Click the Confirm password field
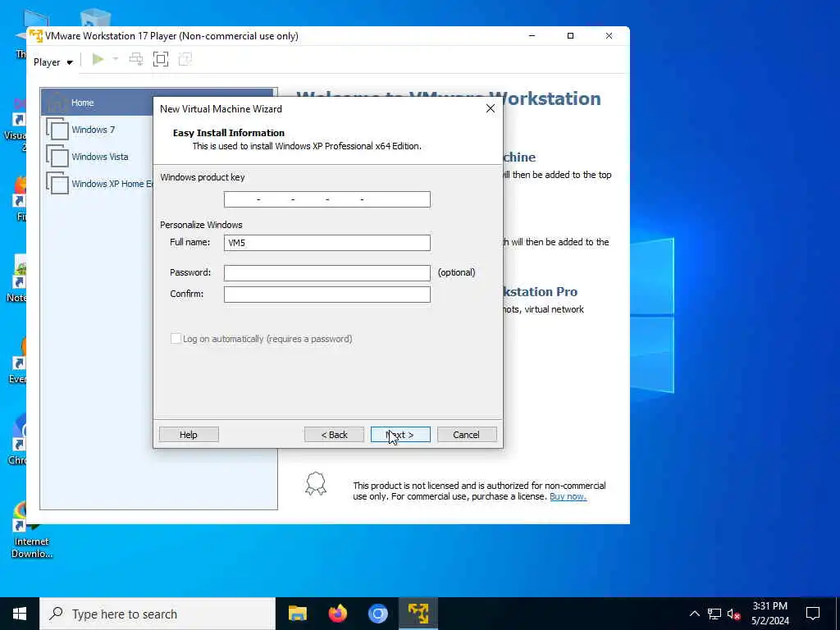840x630 pixels. coord(326,294)
